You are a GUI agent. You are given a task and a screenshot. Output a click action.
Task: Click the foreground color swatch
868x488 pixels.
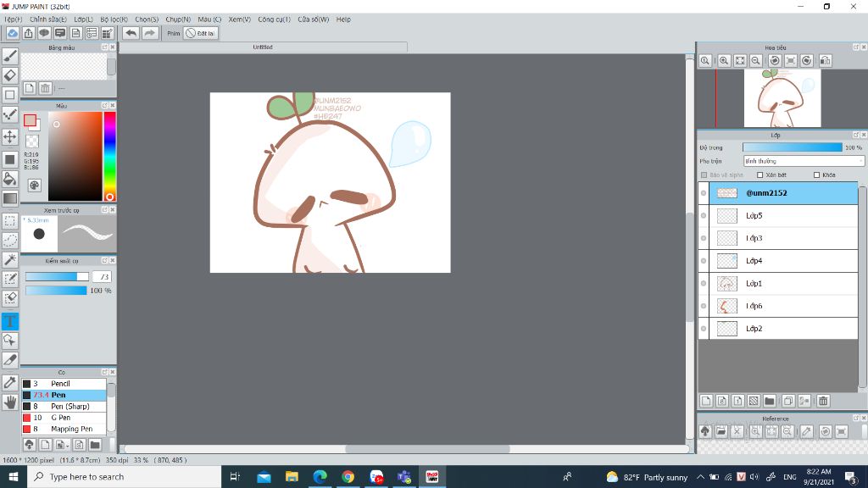pyautogui.click(x=30, y=120)
